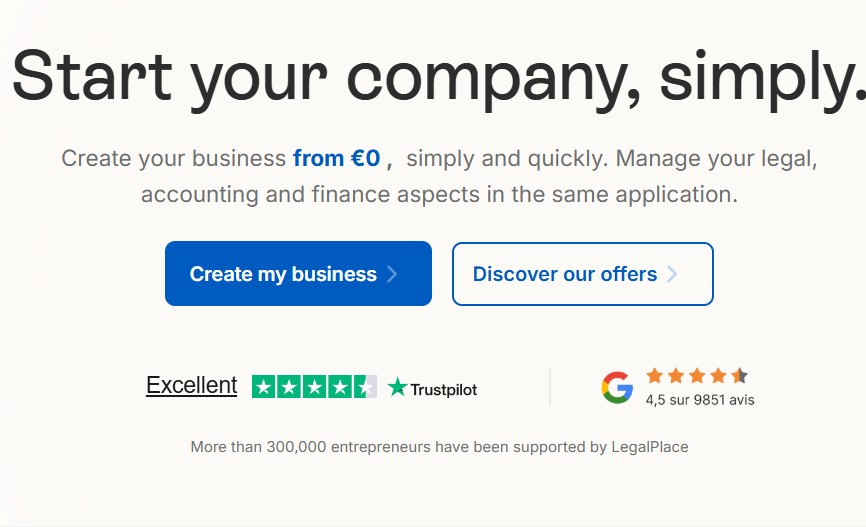Screen dimensions: 866x527
Task: Click the Trustpilot logo star icon
Action: tap(398, 388)
